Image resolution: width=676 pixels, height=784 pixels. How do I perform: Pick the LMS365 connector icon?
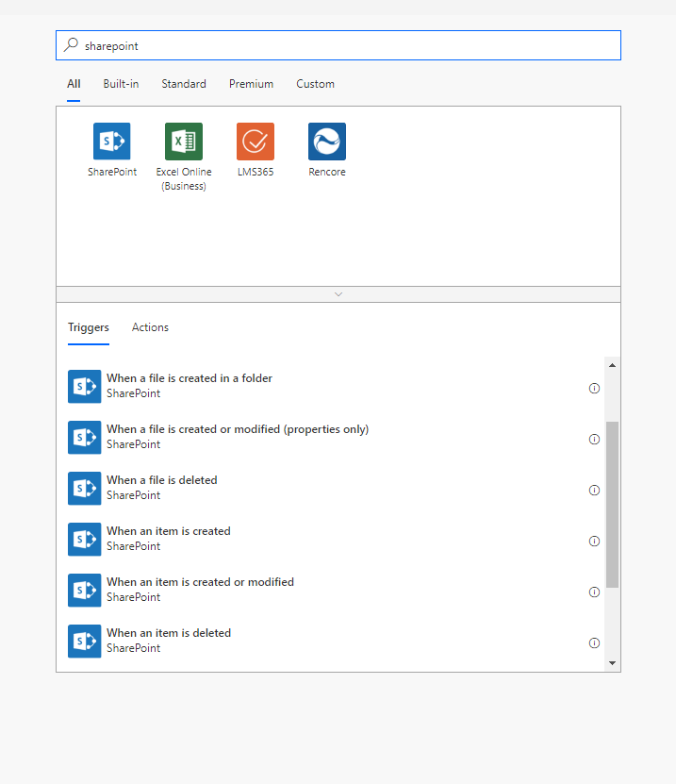point(255,142)
